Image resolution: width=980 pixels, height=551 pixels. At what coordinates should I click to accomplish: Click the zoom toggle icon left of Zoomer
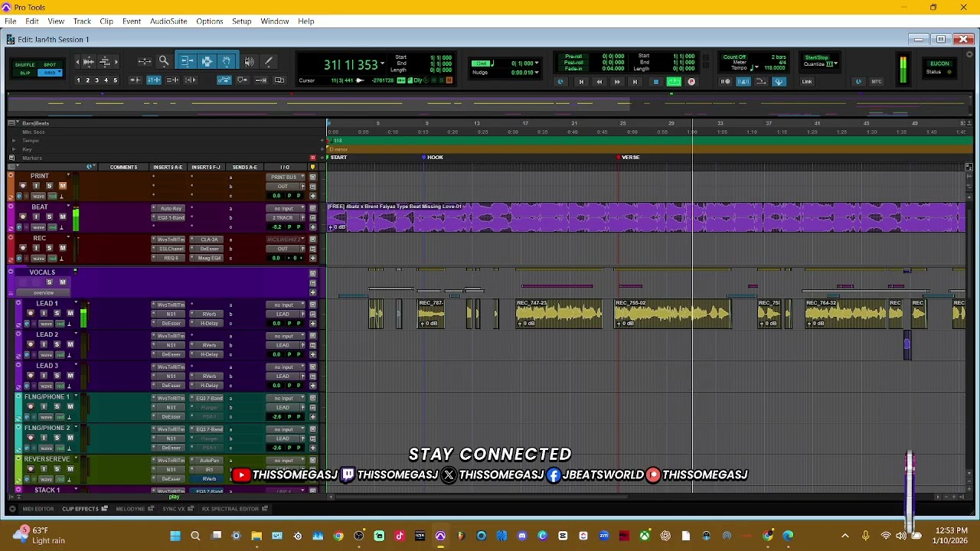click(x=144, y=61)
